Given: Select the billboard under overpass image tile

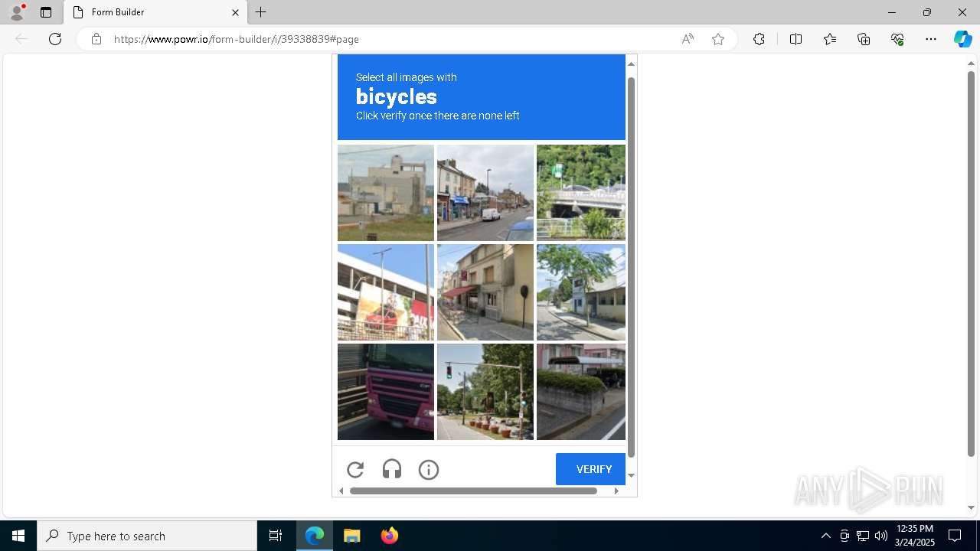Looking at the screenshot, I should pyautogui.click(x=386, y=292).
